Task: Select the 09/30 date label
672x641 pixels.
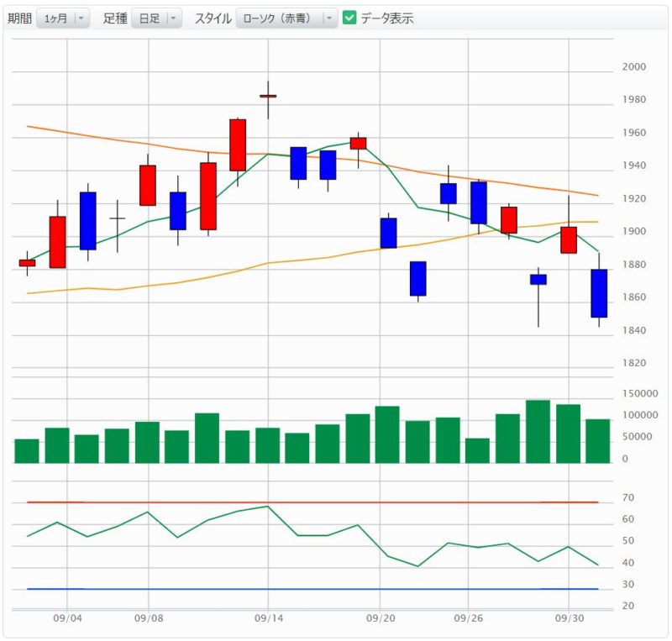Action: (570, 618)
